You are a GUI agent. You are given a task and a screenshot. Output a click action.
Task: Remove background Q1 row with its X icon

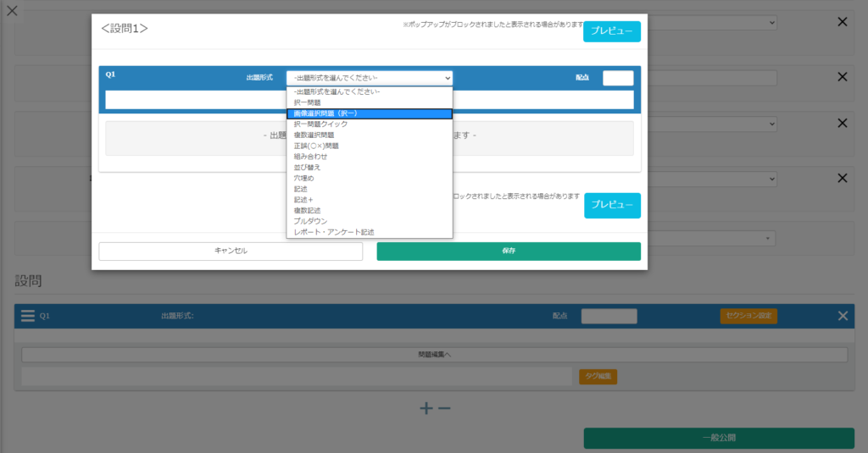pos(843,316)
